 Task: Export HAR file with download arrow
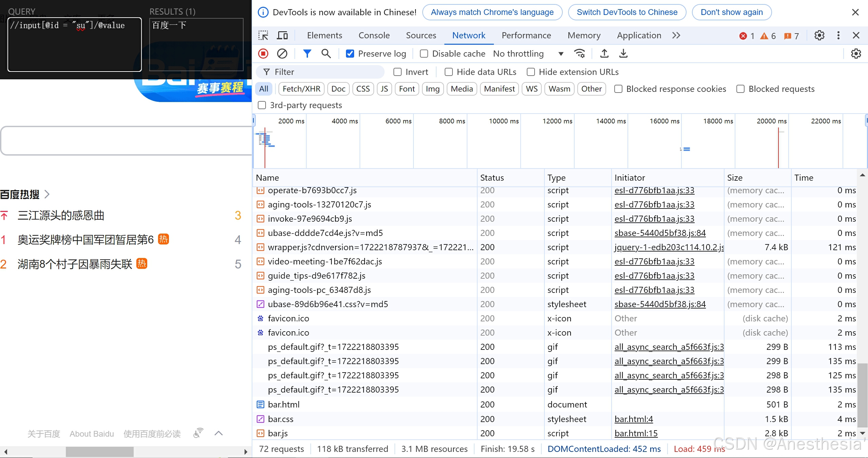623,54
